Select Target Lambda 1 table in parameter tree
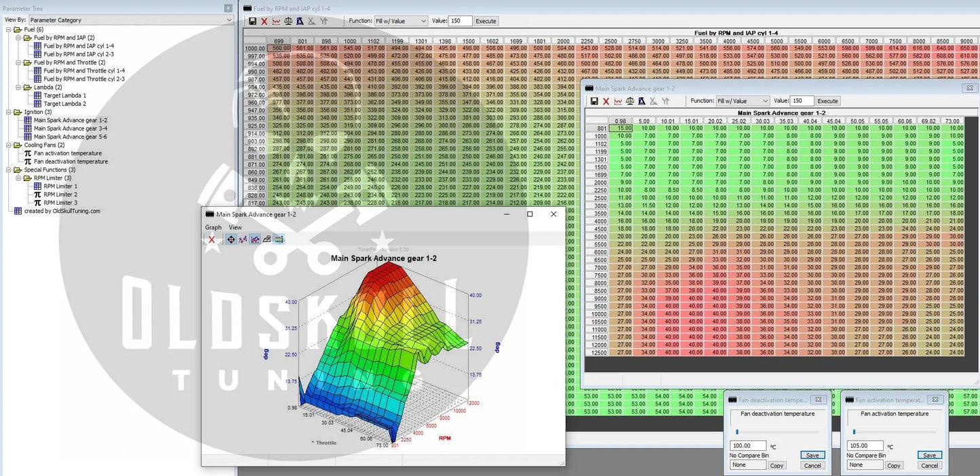The image size is (980, 476). point(65,96)
